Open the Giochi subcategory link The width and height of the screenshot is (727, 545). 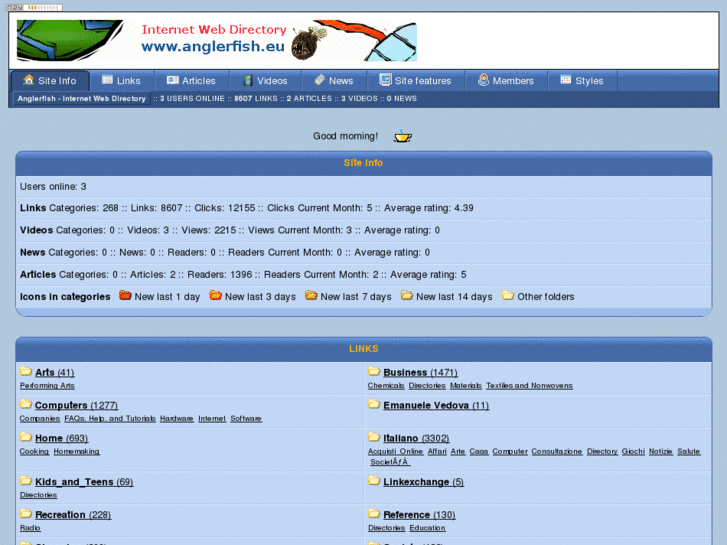(633, 451)
